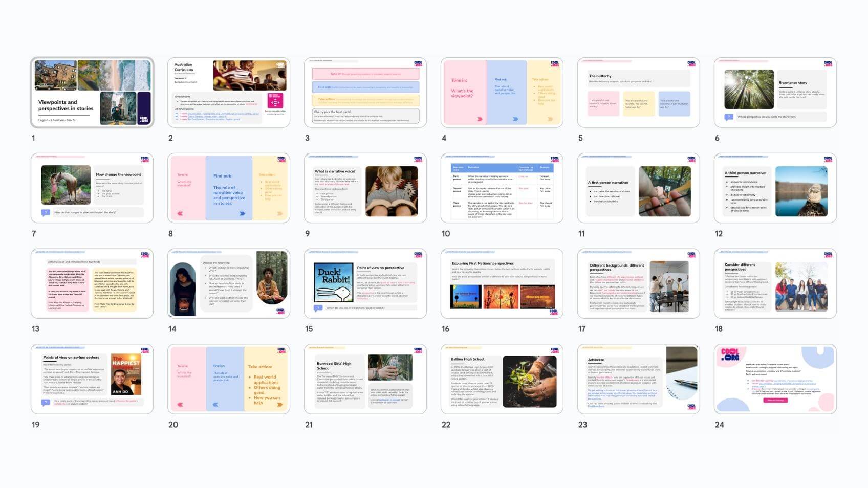Screen dimensions: 868x488
Task: Select Exploring First Nations' perspectives slide
Action: click(x=502, y=284)
